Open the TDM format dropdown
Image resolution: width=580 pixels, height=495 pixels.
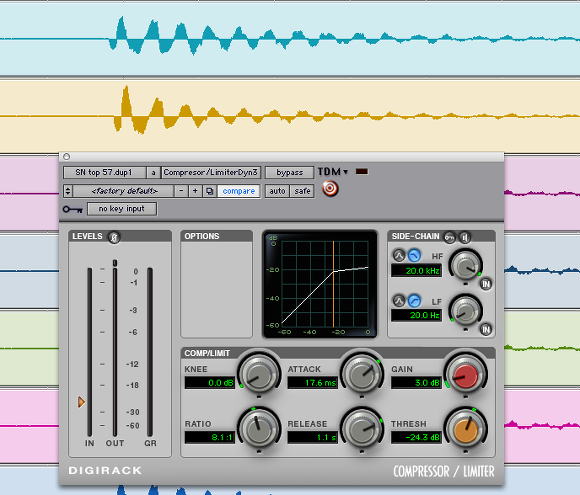tap(333, 172)
